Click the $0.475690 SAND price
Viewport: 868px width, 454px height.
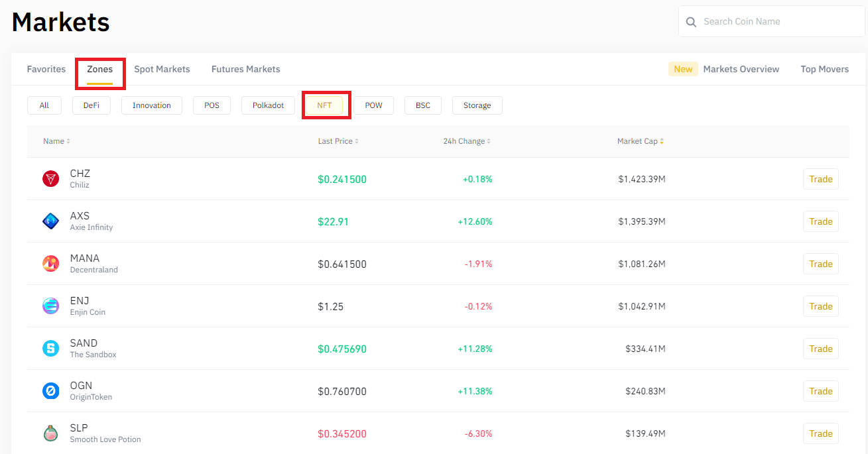pyautogui.click(x=342, y=349)
